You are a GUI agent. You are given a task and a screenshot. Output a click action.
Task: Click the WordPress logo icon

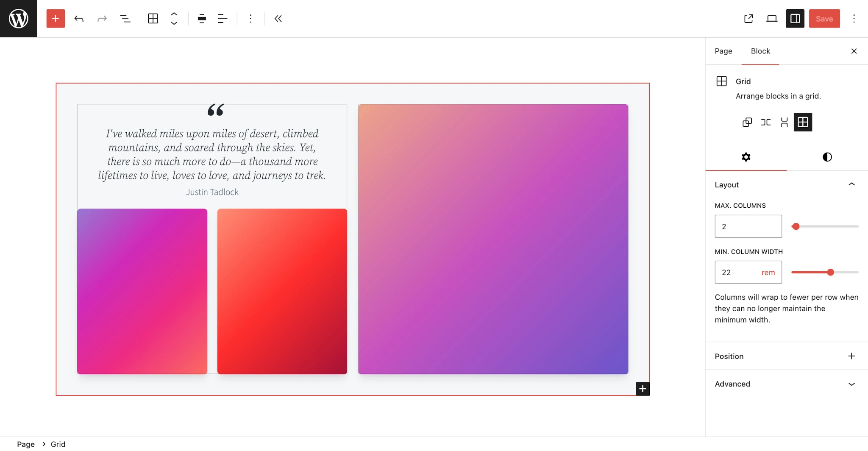click(18, 18)
